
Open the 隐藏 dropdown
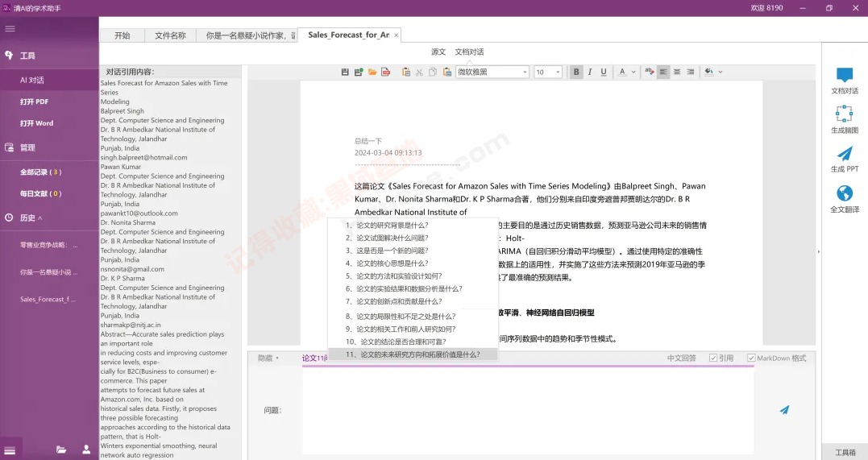pos(268,358)
